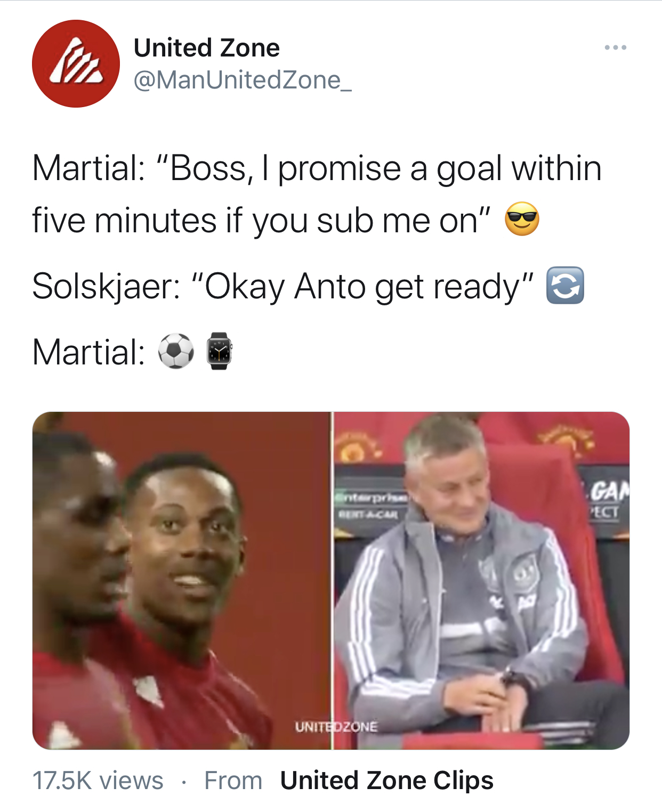Open the United Zone Clips source link
Image resolution: width=662 pixels, height=812 pixels.
tap(387, 781)
